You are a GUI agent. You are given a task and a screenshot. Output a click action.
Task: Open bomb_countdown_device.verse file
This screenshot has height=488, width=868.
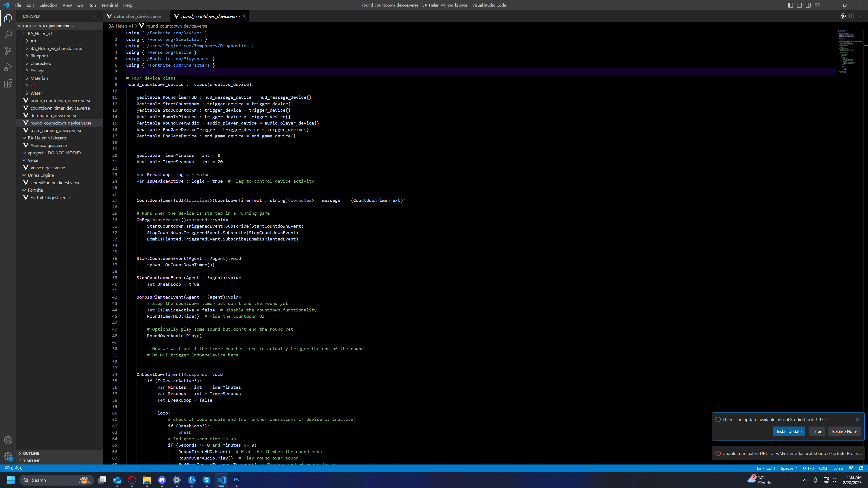61,101
